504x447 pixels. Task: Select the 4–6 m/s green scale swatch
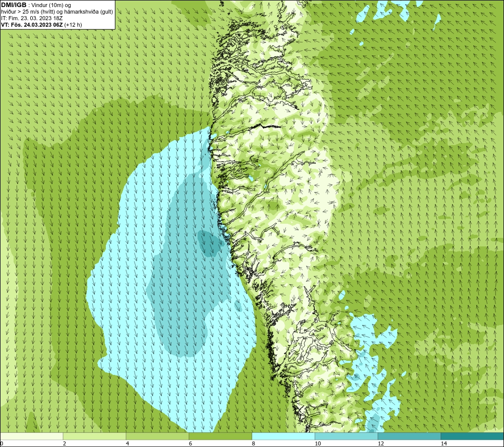point(157,436)
